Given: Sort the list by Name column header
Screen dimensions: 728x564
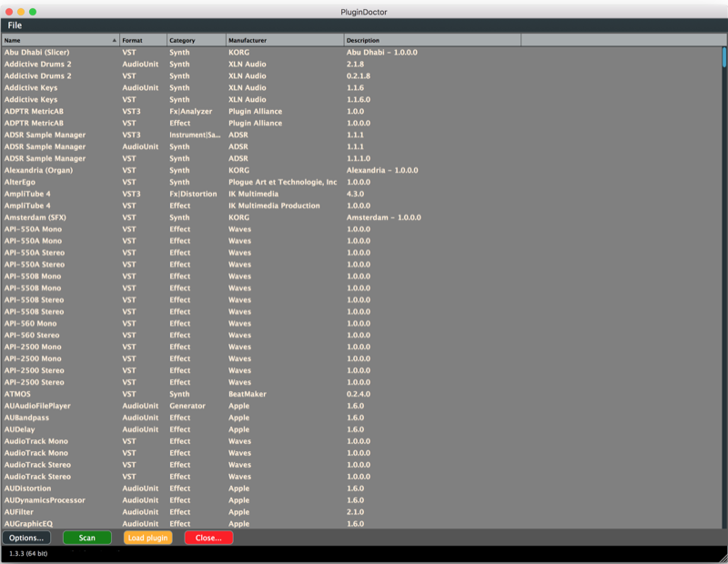Looking at the screenshot, I should tap(60, 40).
